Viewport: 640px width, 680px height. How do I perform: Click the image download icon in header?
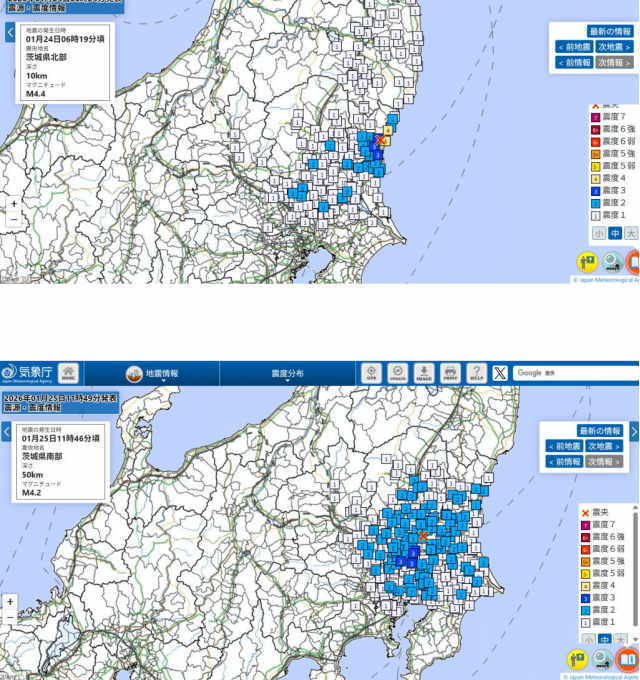click(x=424, y=373)
